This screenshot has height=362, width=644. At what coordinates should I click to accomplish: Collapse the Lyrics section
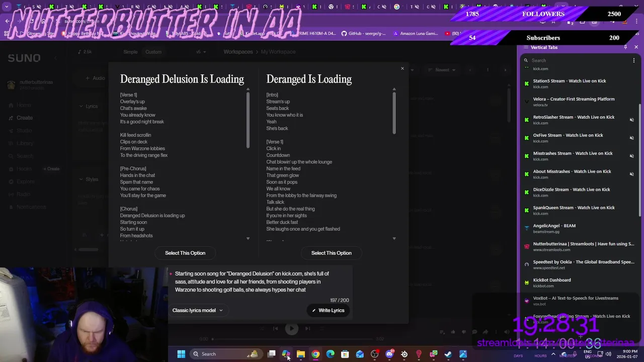tap(82, 106)
